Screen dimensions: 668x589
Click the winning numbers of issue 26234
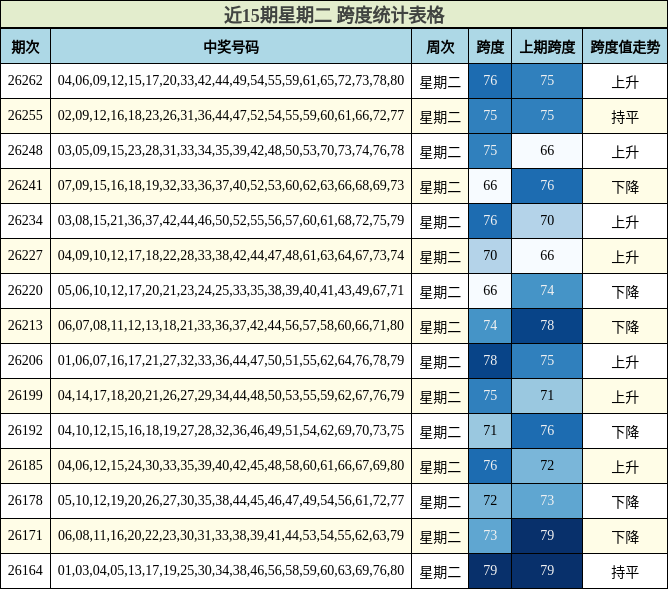[x=231, y=220]
